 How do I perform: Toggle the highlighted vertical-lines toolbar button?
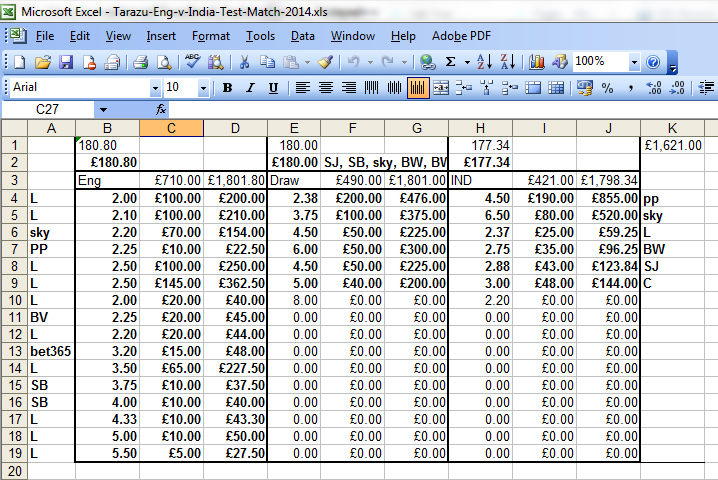pos(418,88)
